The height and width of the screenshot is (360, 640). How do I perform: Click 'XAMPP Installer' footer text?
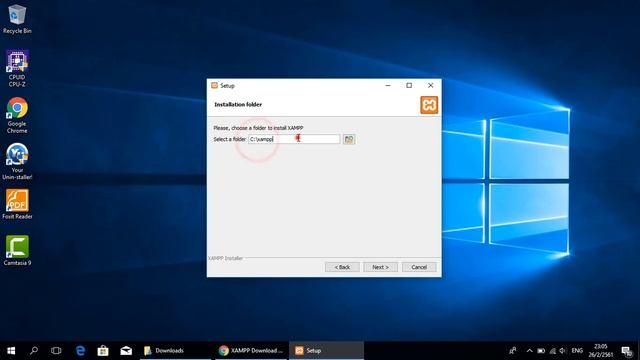pyautogui.click(x=225, y=258)
